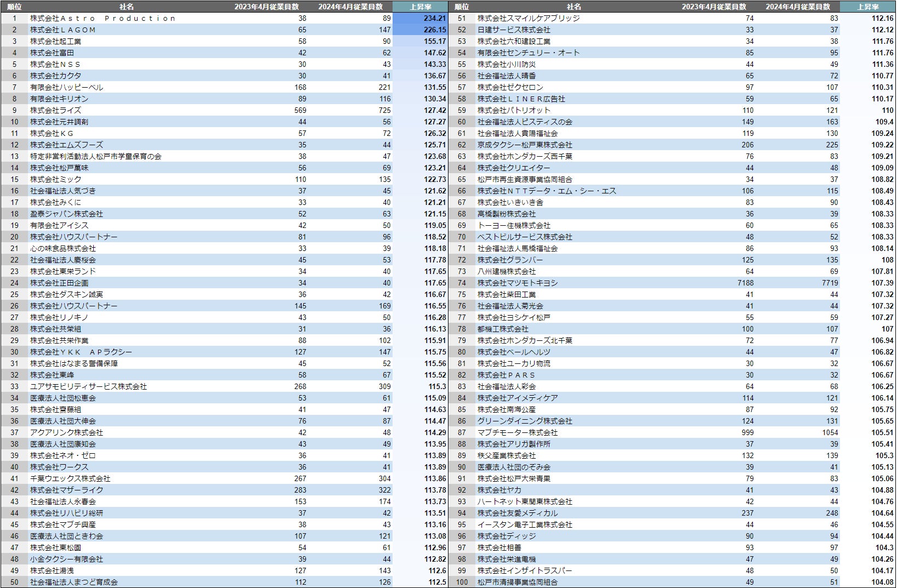The height and width of the screenshot is (588, 897).
Task: Click on 有限会社アイシス
Action: pyautogui.click(x=59, y=225)
